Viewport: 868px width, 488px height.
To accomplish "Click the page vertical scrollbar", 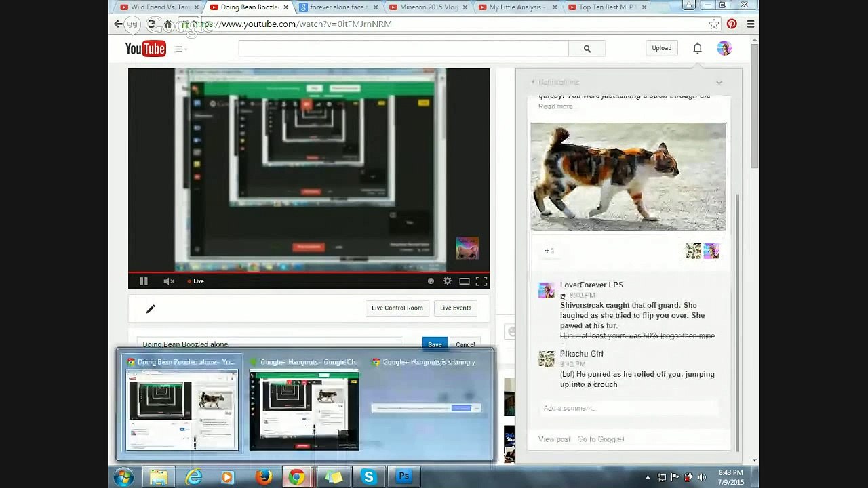I will point(755,107).
